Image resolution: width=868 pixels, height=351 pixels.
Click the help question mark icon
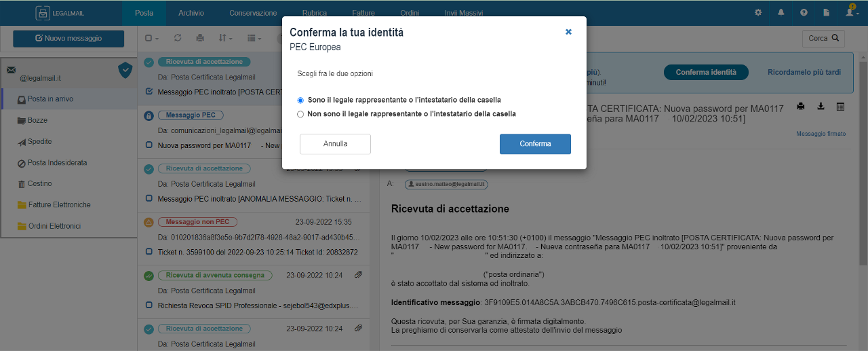[804, 12]
